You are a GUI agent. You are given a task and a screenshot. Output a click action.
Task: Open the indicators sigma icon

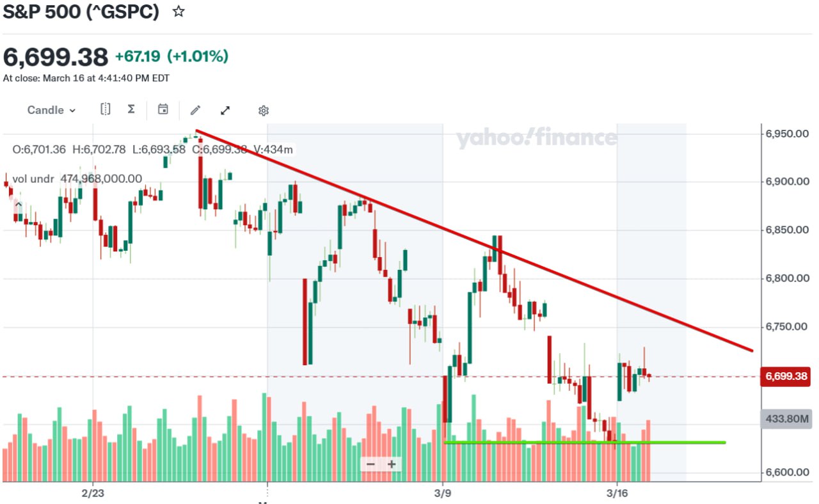pos(131,109)
